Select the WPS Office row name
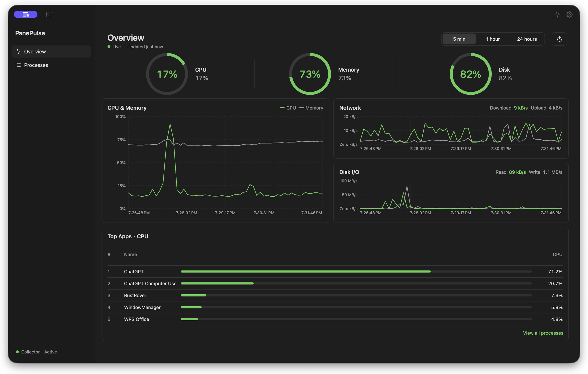Viewport: 588px width, 374px height. pyautogui.click(x=136, y=319)
